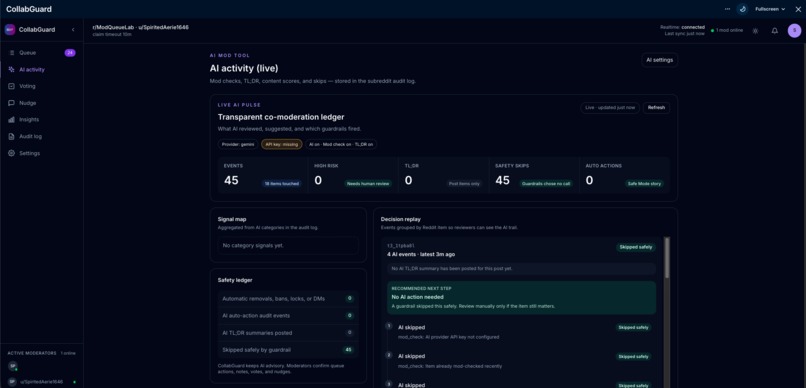Open the Fullscreen dropdown

(770, 9)
